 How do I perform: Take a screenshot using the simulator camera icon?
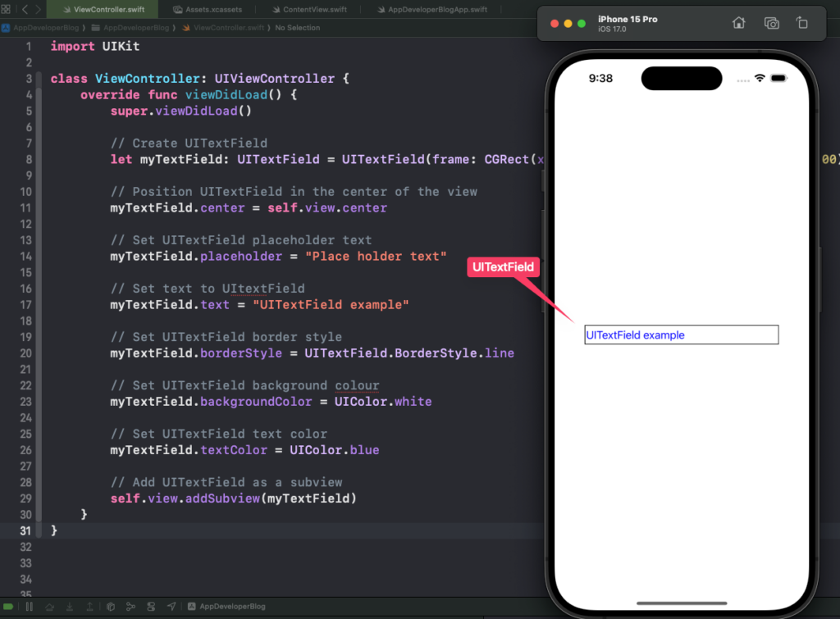[771, 23]
